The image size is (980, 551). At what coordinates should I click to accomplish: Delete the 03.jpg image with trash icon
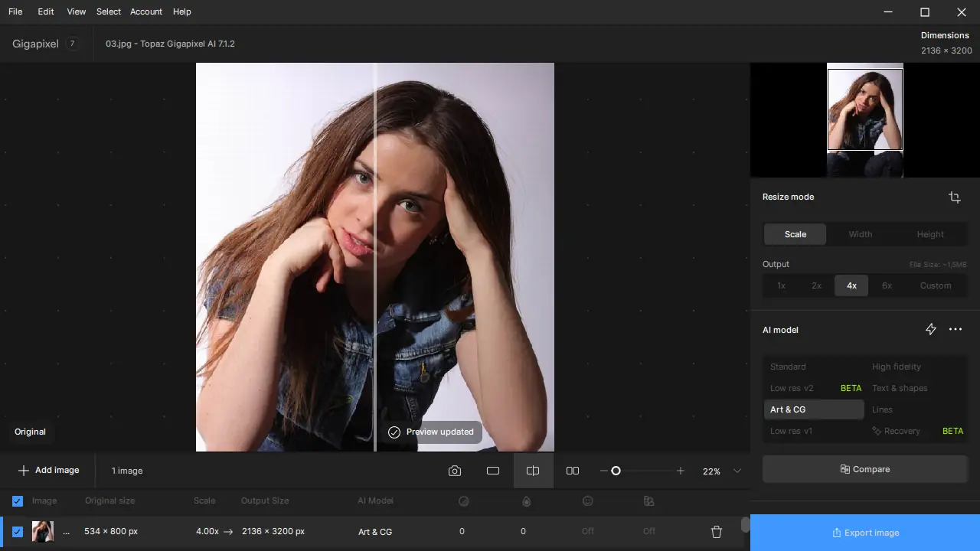pyautogui.click(x=717, y=532)
